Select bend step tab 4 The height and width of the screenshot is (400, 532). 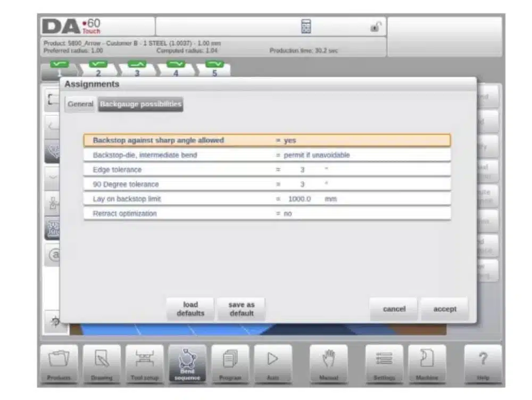[176, 70]
